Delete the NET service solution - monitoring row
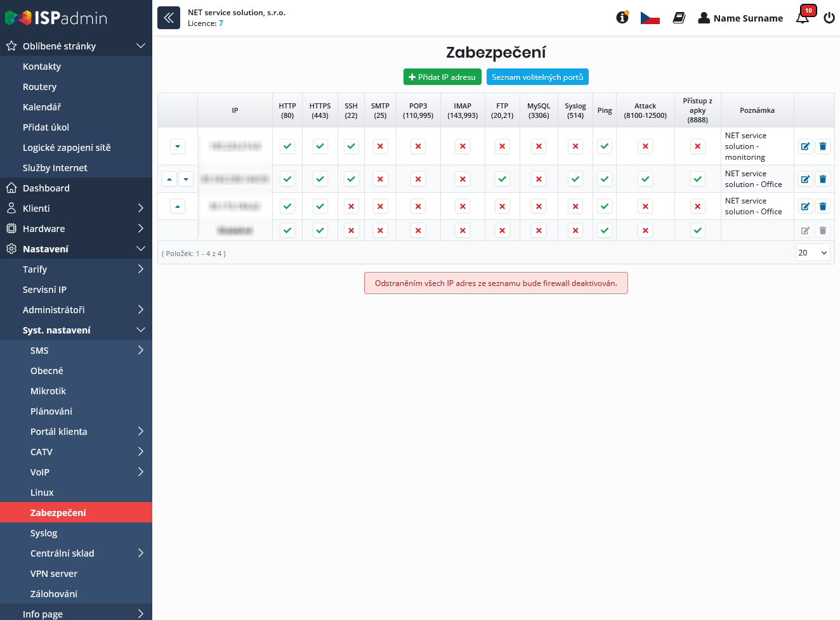The width and height of the screenshot is (840, 620). click(823, 146)
